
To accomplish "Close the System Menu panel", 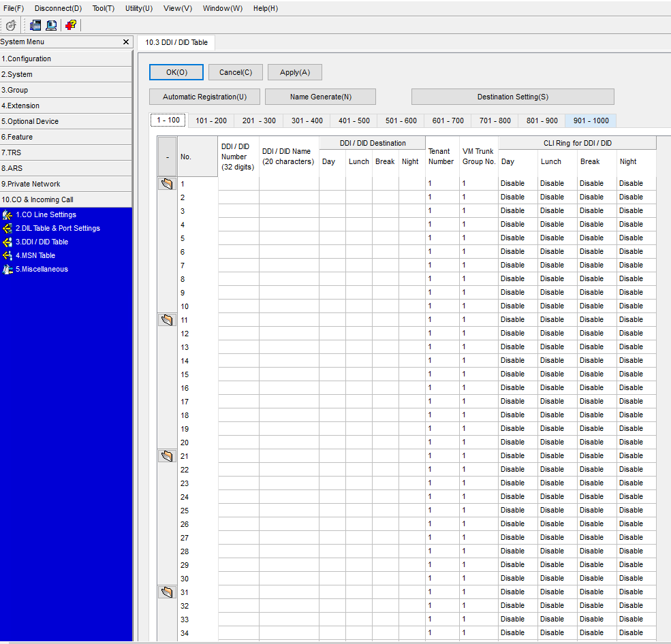I will coord(126,42).
